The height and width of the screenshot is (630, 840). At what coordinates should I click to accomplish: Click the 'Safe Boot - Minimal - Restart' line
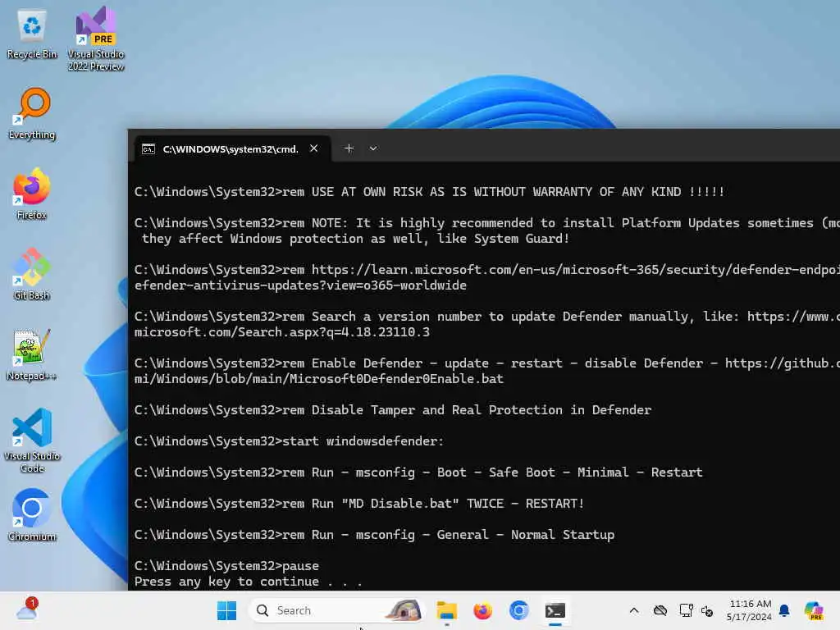click(x=418, y=472)
